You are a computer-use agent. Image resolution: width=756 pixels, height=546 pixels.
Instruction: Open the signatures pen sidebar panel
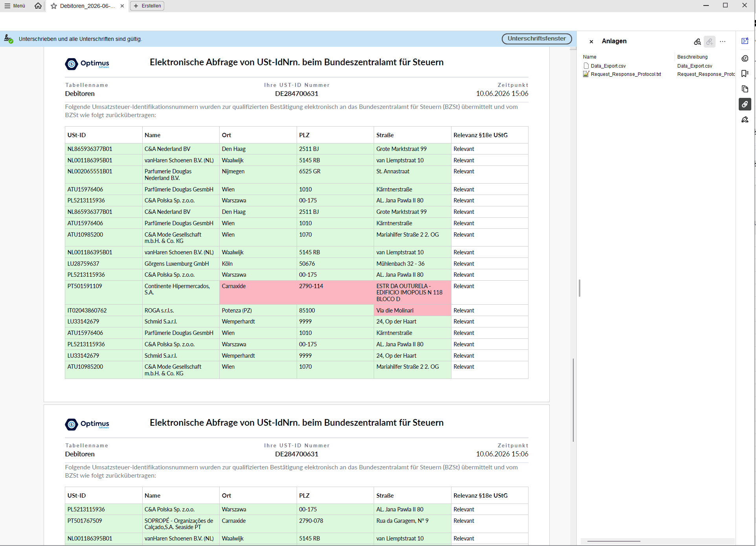tap(745, 119)
